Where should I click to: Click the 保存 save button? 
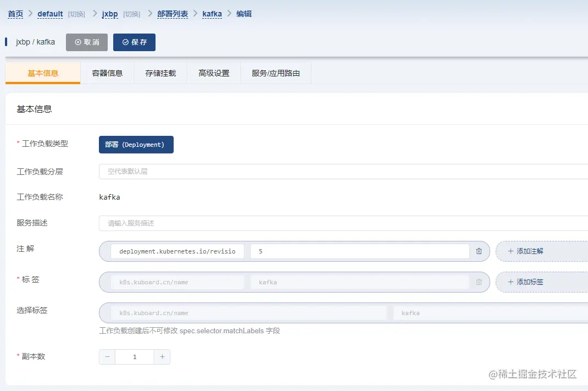134,42
